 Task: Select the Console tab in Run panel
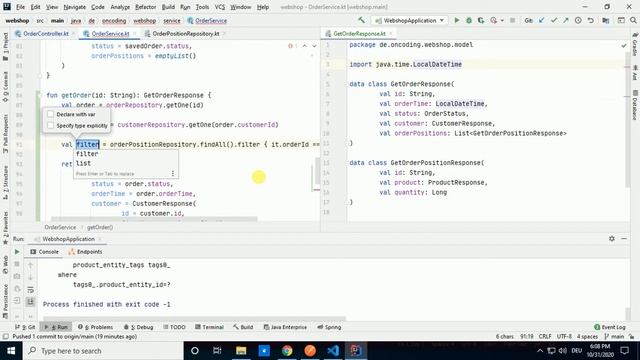44,252
